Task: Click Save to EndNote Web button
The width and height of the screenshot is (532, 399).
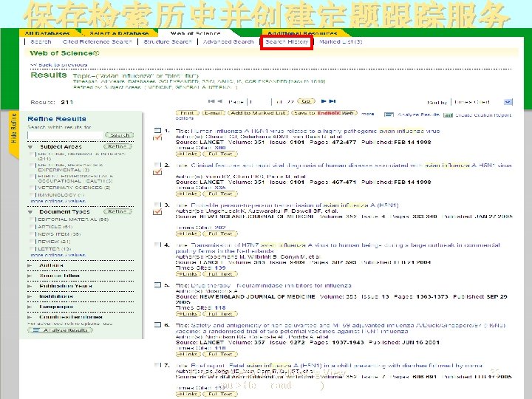Action: point(324,113)
